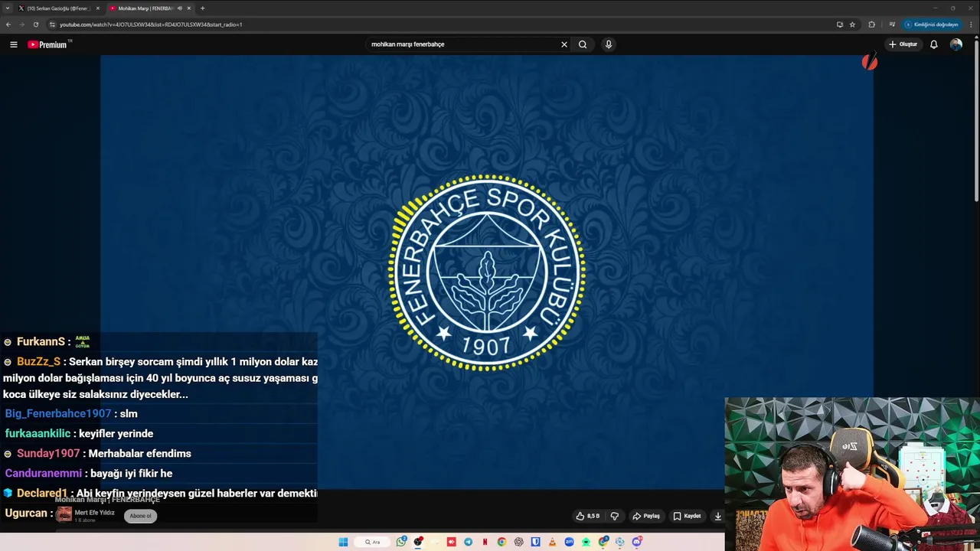Image resolution: width=980 pixels, height=551 pixels.
Task: Click FurkannS chat username
Action: click(41, 341)
